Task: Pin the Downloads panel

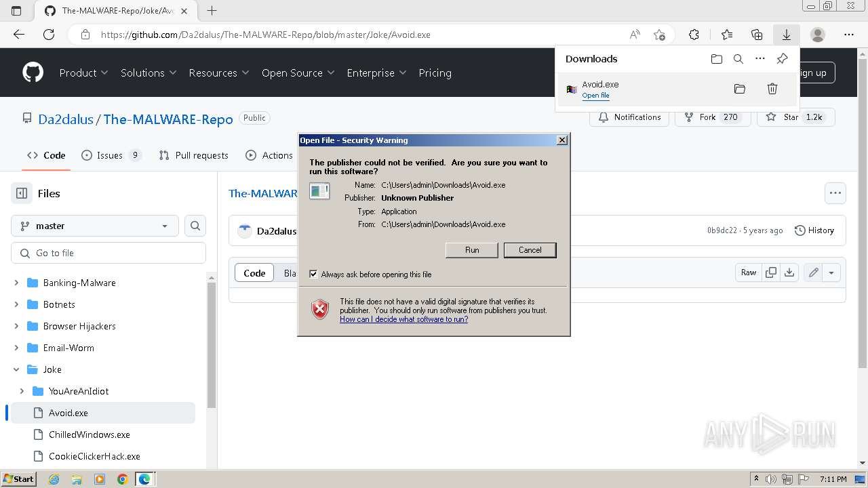Action: 782,59
